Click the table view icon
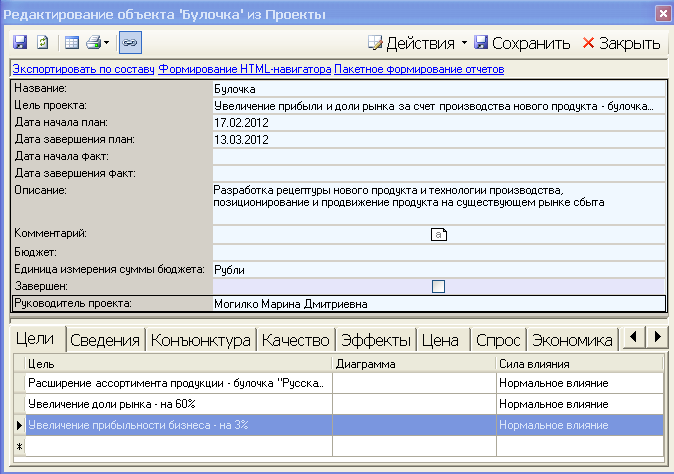The width and height of the screenshot is (674, 474). pyautogui.click(x=72, y=43)
